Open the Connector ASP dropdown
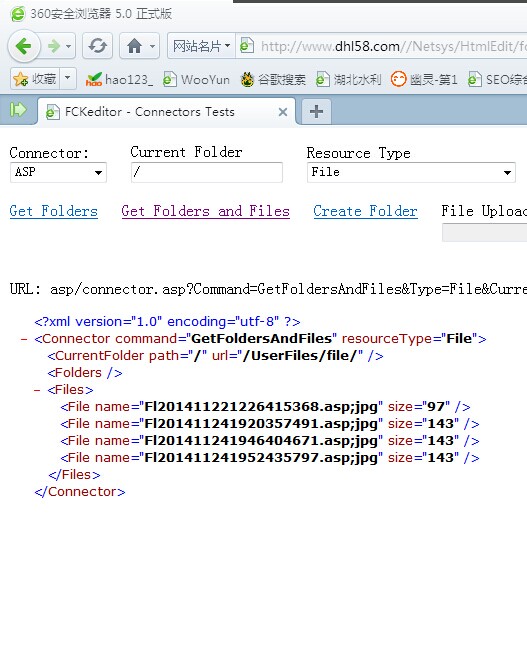 click(58, 172)
